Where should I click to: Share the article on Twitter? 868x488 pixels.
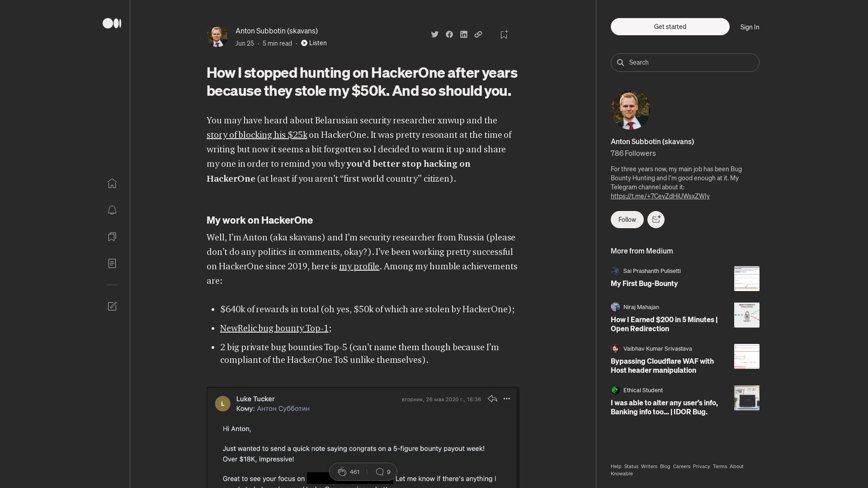tap(434, 34)
